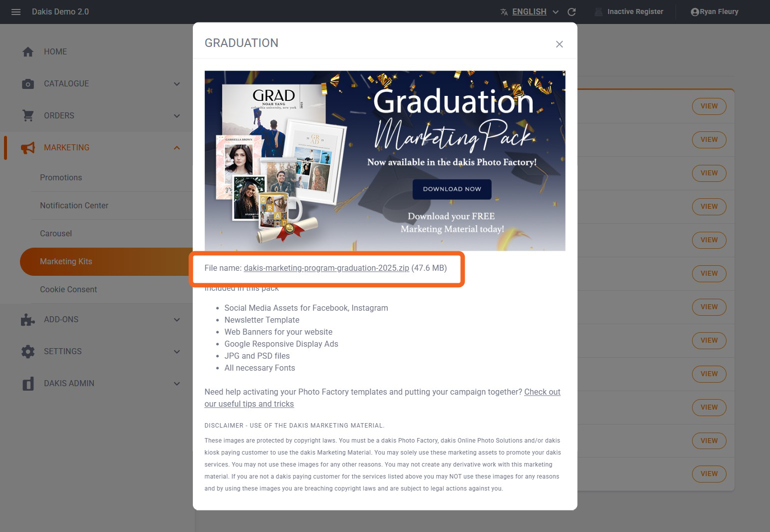The image size is (770, 532).
Task: Click MARKETING label in sidebar
Action: point(66,147)
